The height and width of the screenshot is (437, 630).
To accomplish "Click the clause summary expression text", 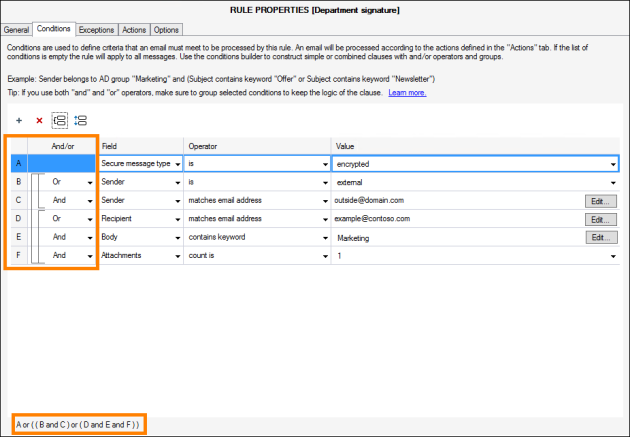I will [x=78, y=425].
